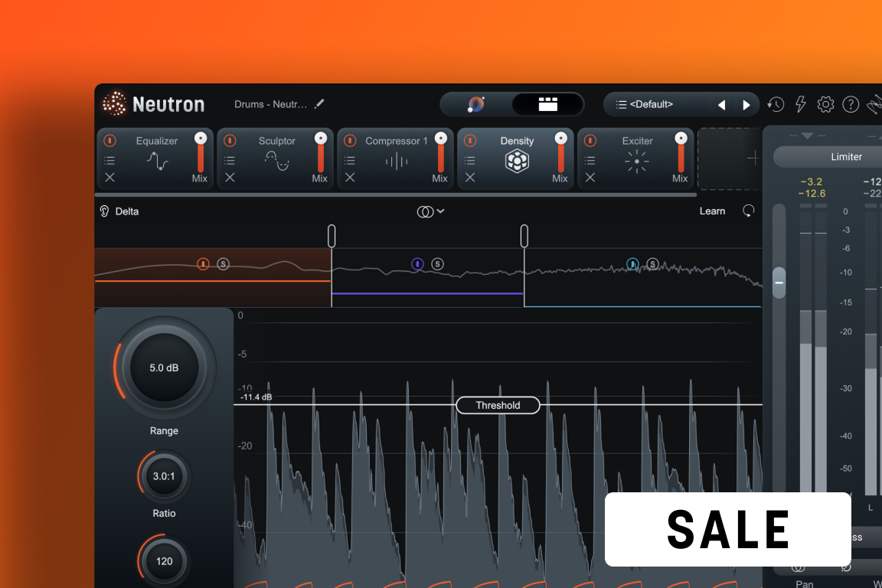Solo the mid band S button
This screenshot has width=882, height=588.
(438, 264)
